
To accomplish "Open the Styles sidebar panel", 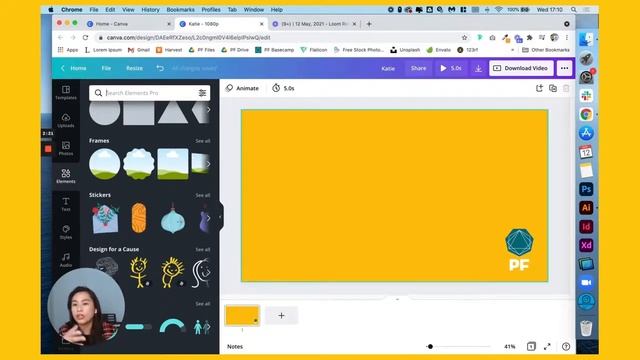I will coord(66,232).
